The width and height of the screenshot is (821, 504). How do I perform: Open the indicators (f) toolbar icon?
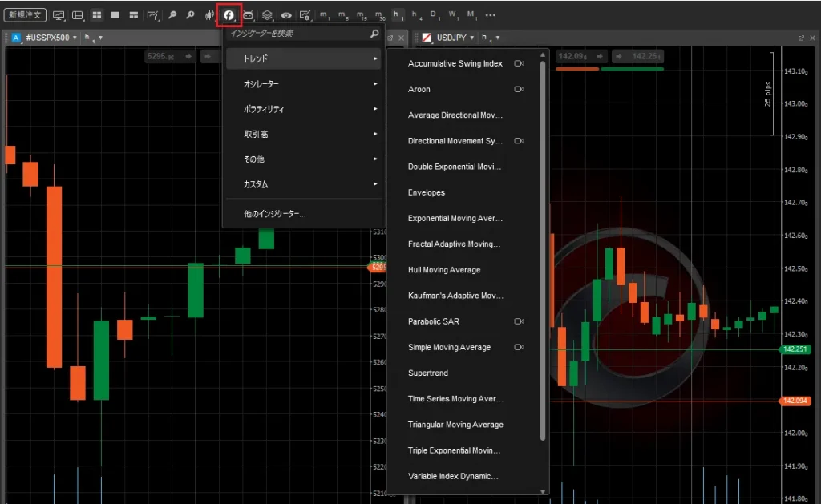click(x=229, y=15)
